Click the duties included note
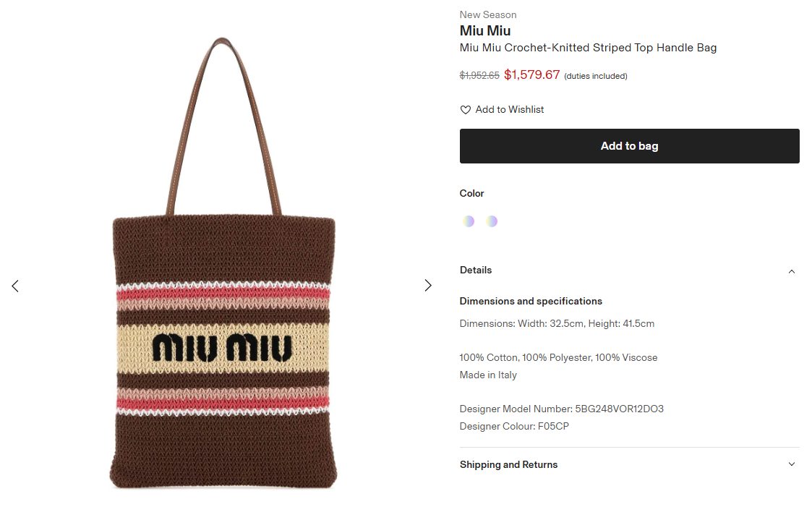The image size is (812, 520). click(x=595, y=76)
